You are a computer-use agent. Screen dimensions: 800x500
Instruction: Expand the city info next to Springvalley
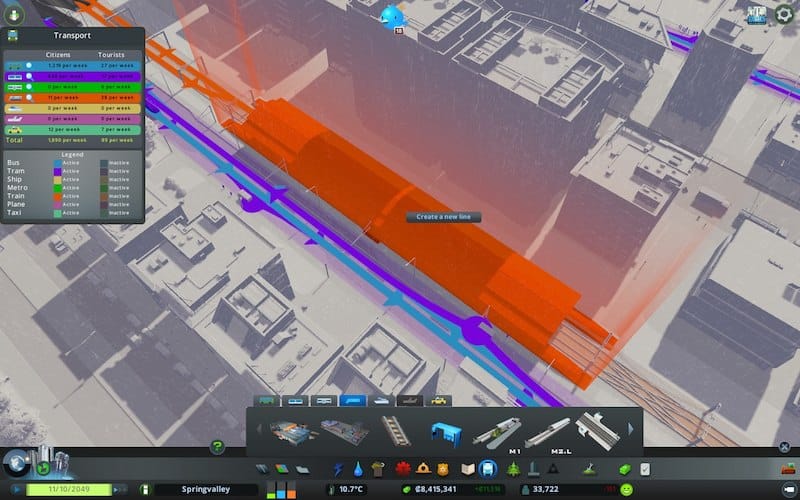146,489
